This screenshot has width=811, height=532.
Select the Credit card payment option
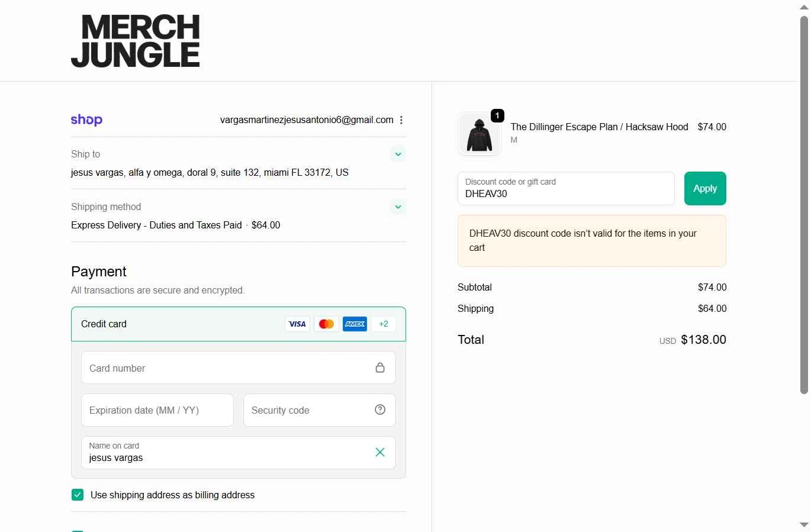click(239, 324)
